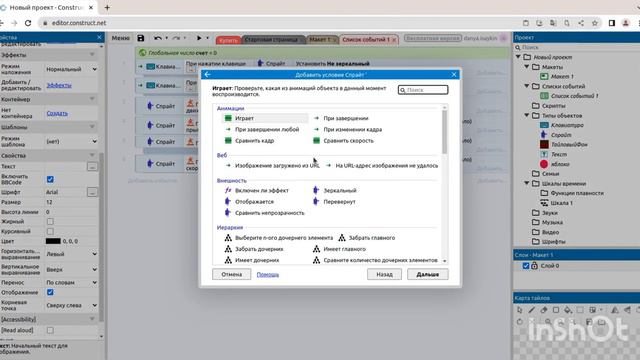Click the Создать container link
The image size is (640, 360).
(x=57, y=113)
